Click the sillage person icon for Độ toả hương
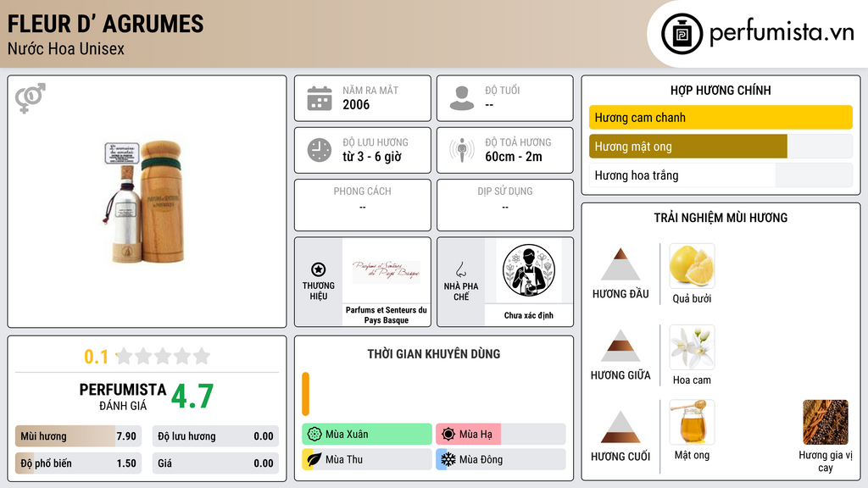The width and height of the screenshot is (868, 488). pos(462,150)
